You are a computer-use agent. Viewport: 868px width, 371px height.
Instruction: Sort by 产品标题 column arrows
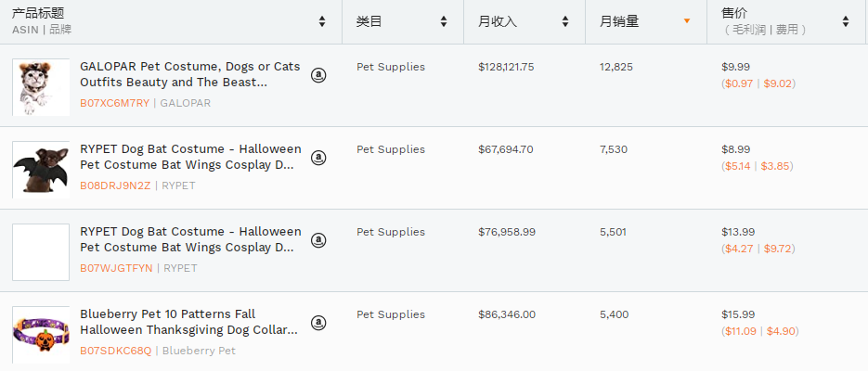(x=322, y=21)
